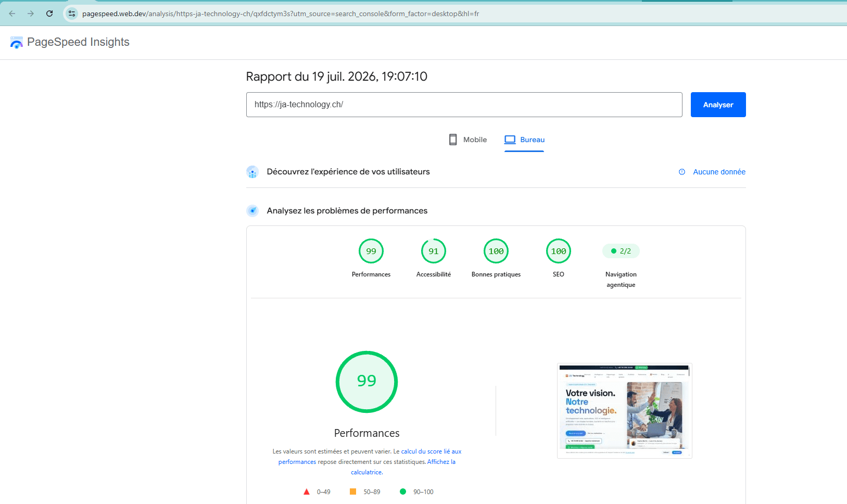The height and width of the screenshot is (504, 847).
Task: Click the SEO label under the gauge
Action: [x=559, y=274]
